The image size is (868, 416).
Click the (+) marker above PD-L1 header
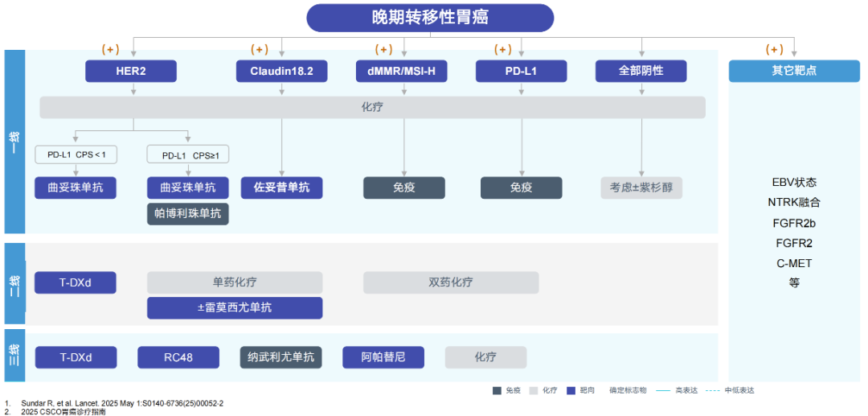tap(502, 49)
